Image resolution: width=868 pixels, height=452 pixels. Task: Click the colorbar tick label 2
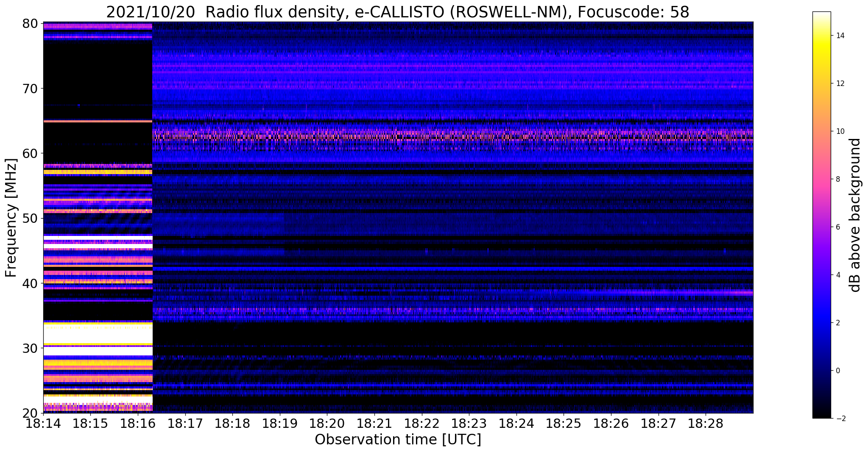[x=837, y=323]
